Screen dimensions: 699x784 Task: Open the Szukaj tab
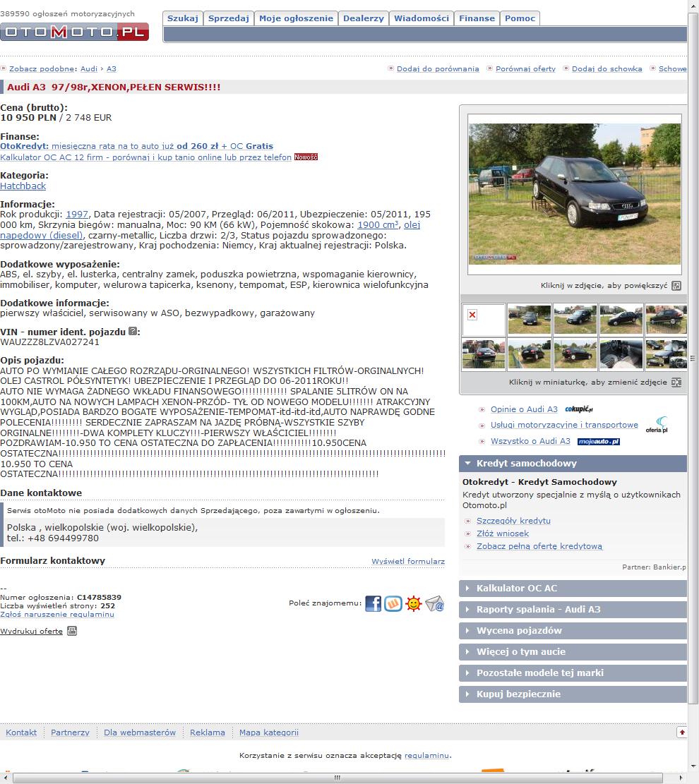183,18
